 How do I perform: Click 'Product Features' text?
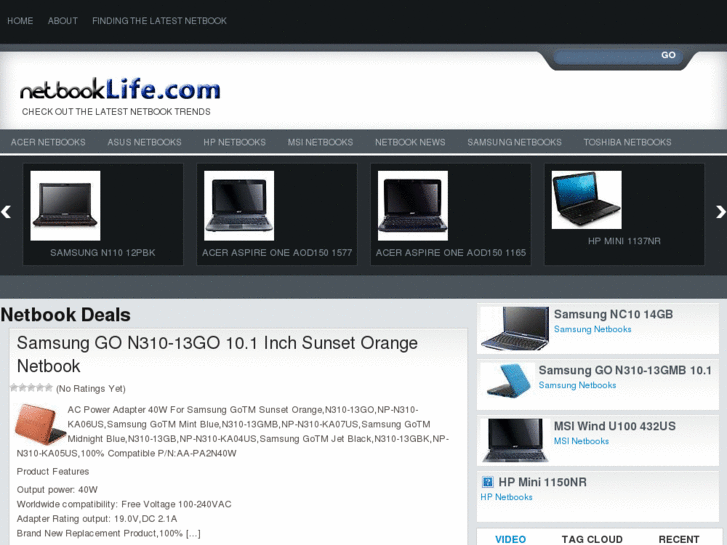coord(53,471)
